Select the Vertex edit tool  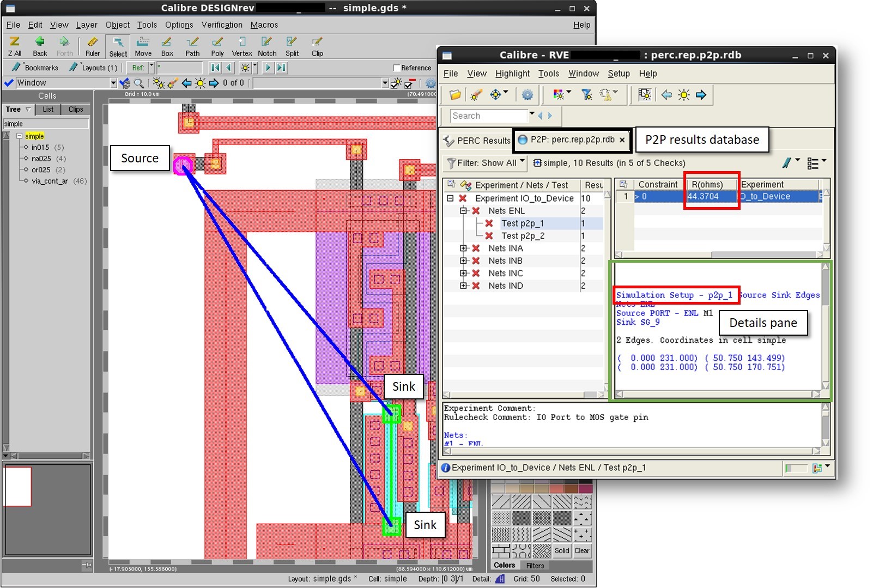[242, 46]
